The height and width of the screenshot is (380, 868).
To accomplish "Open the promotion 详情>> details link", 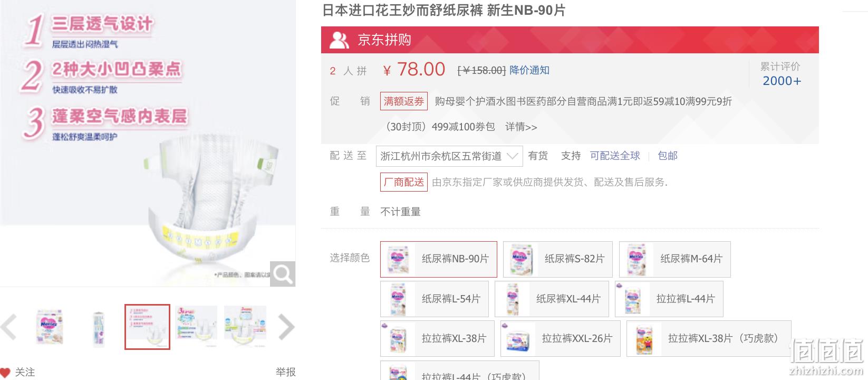I will (x=521, y=127).
